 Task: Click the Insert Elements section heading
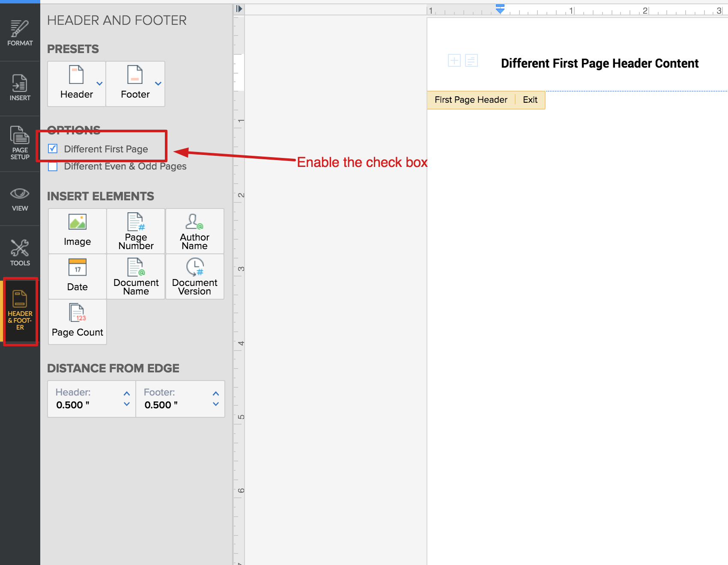pos(101,196)
